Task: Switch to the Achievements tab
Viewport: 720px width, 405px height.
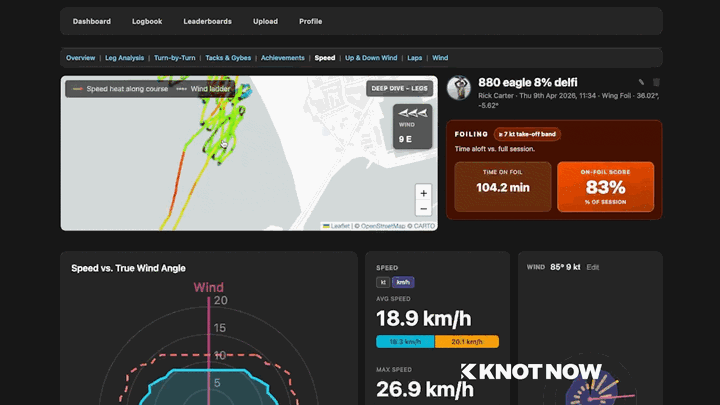Action: 282,58
